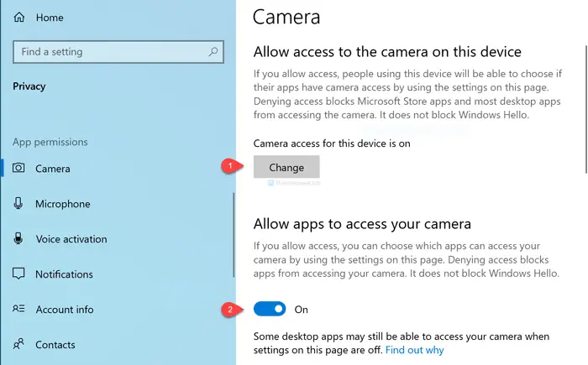The height and width of the screenshot is (365, 588).
Task: Open the Contacts permissions entry
Action: point(55,345)
